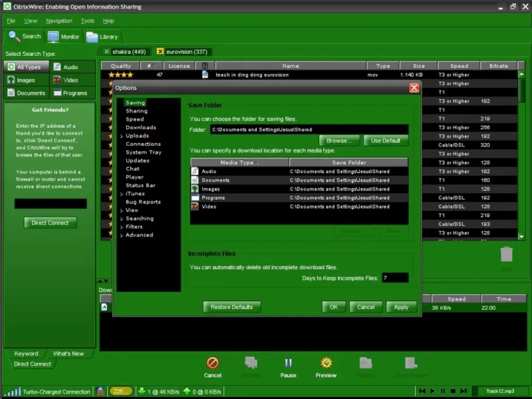Click the Apply button

coord(401,307)
